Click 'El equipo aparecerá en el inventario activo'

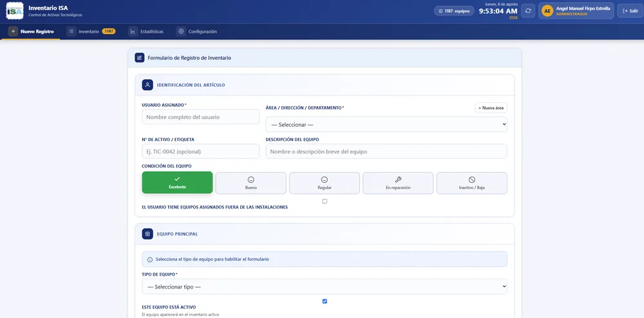click(181, 315)
